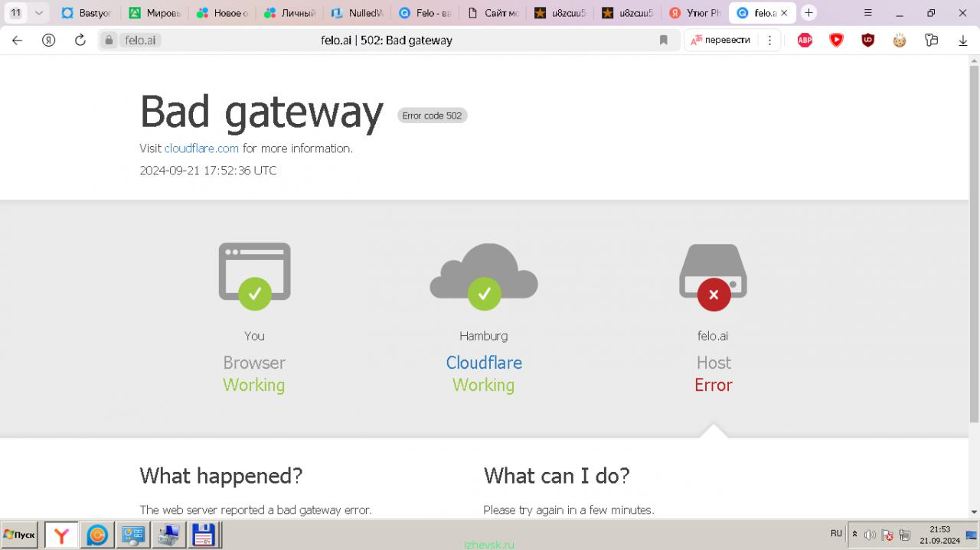Open the red shield extension icon
This screenshot has height=550, width=980.
836,40
